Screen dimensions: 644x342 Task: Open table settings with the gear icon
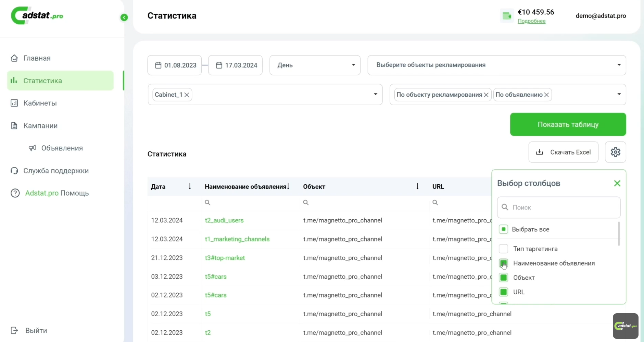(615, 152)
